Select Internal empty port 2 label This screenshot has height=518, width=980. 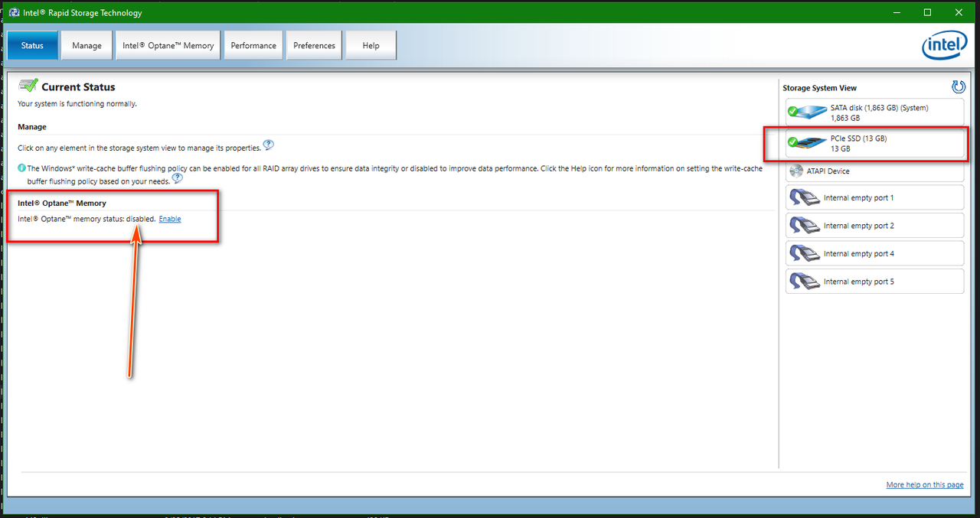click(x=859, y=226)
